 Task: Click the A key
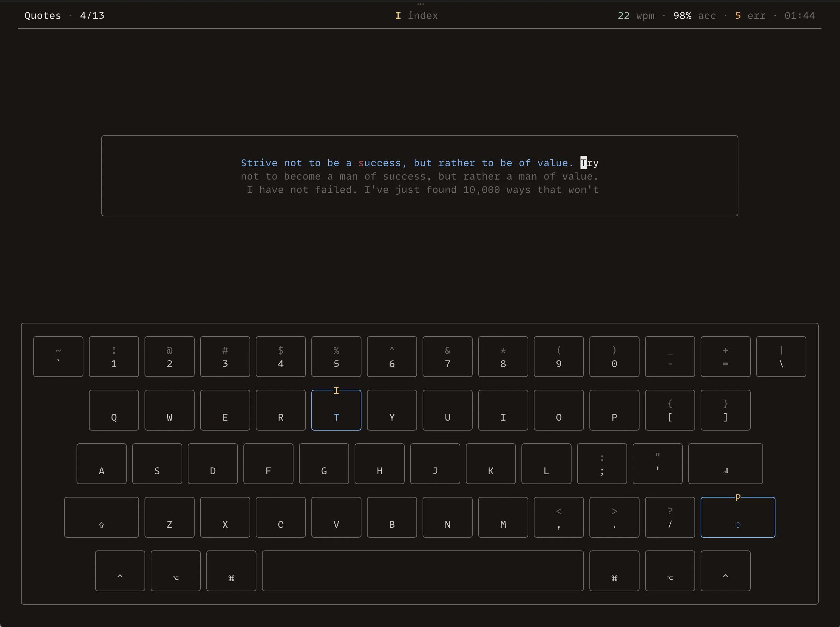pos(101,464)
